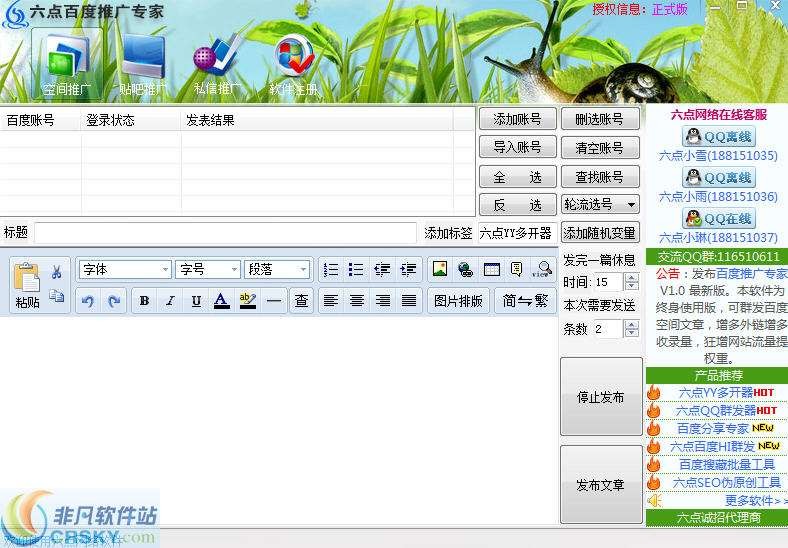Insert an image into article
Screen dimensions: 788x548
pyautogui.click(x=440, y=269)
